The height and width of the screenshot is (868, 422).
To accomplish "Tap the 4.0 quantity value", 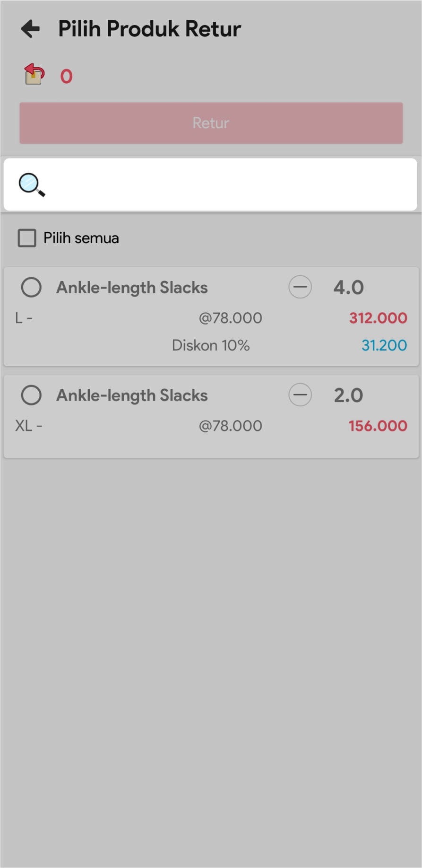I will tap(348, 288).
